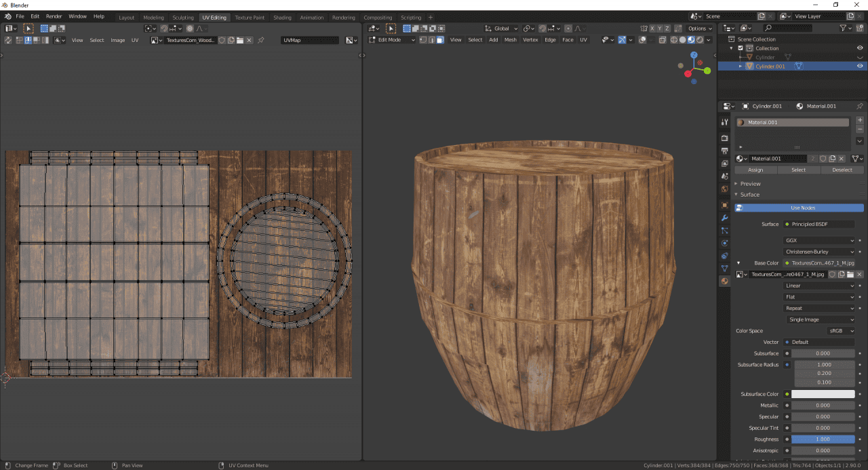Enable X-Ray toggle in the viewport header

663,40
